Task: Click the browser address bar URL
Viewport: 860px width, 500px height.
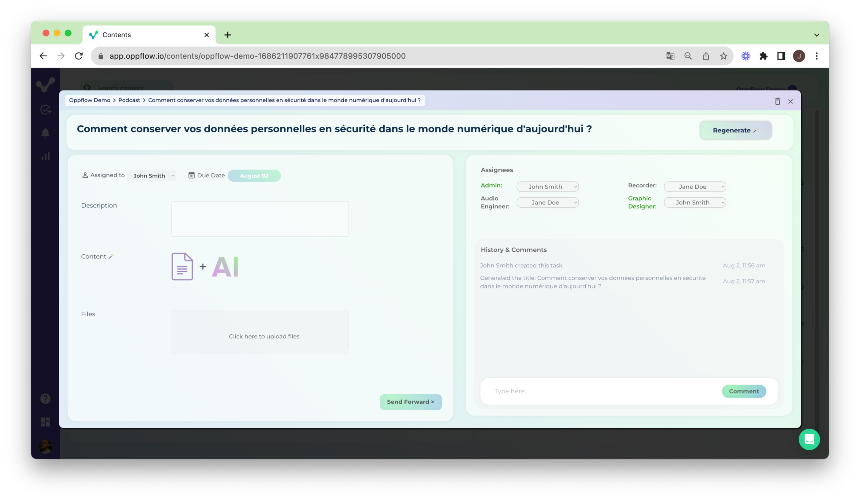Action: coord(257,56)
